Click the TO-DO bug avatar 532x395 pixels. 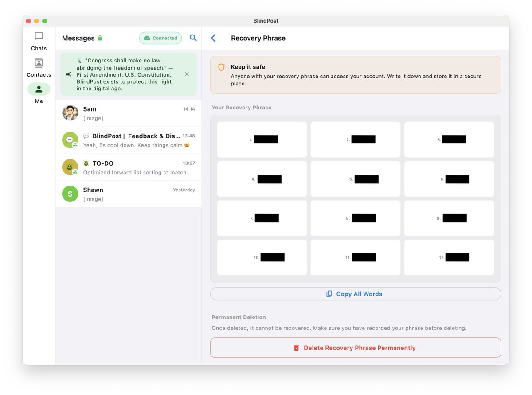click(70, 167)
